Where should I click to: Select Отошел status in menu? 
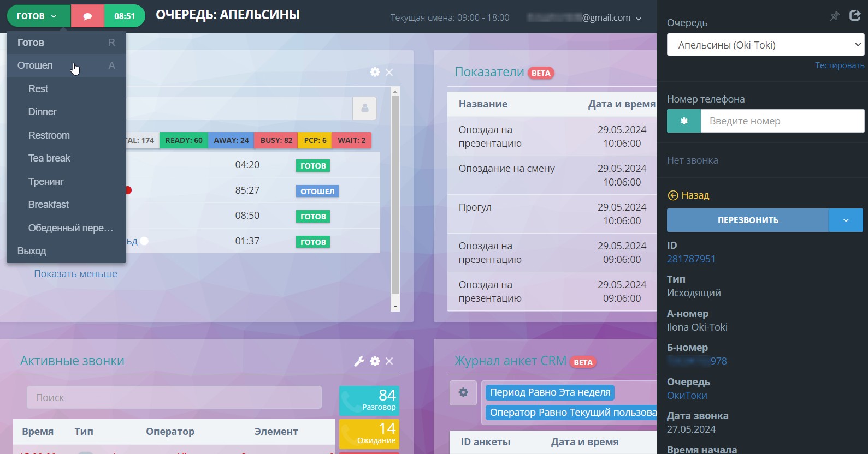tap(66, 65)
